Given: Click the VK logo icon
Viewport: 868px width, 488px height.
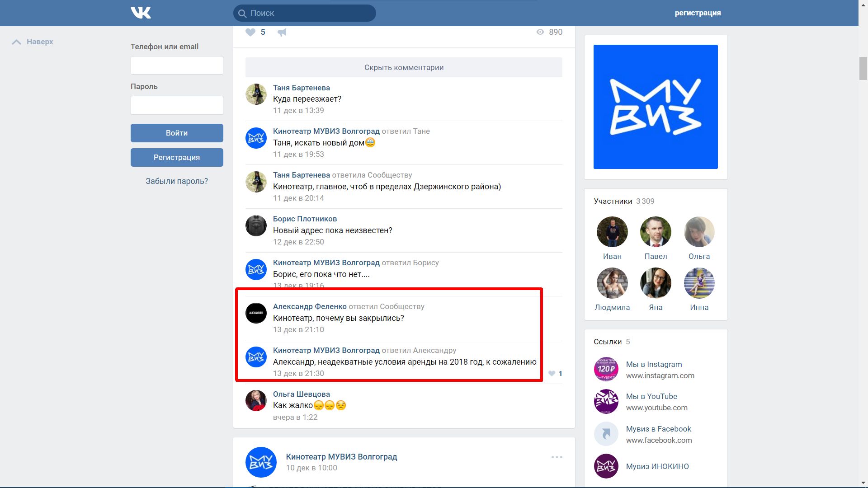Looking at the screenshot, I should [141, 13].
